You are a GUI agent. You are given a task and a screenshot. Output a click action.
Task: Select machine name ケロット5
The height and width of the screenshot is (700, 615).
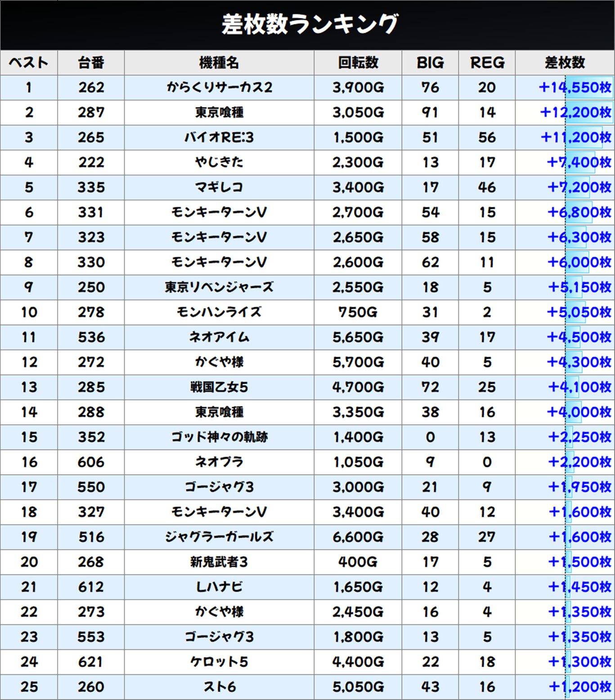click(x=219, y=662)
